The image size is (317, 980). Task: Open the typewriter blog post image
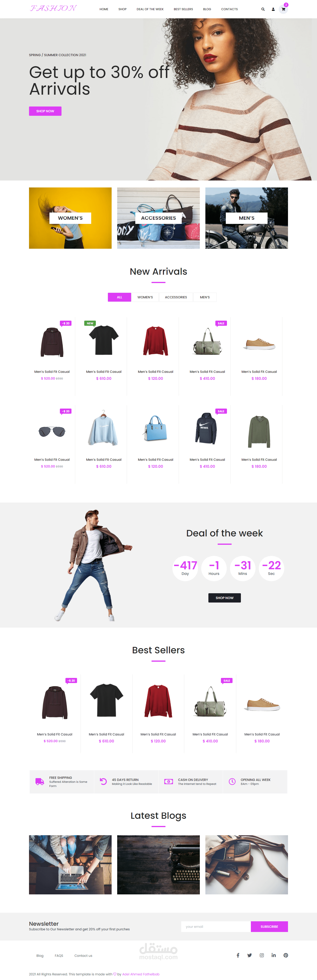point(158,865)
